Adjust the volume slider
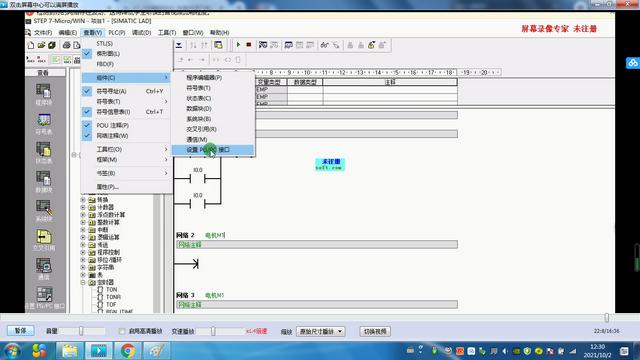The width and height of the screenshot is (640, 360). [81, 331]
